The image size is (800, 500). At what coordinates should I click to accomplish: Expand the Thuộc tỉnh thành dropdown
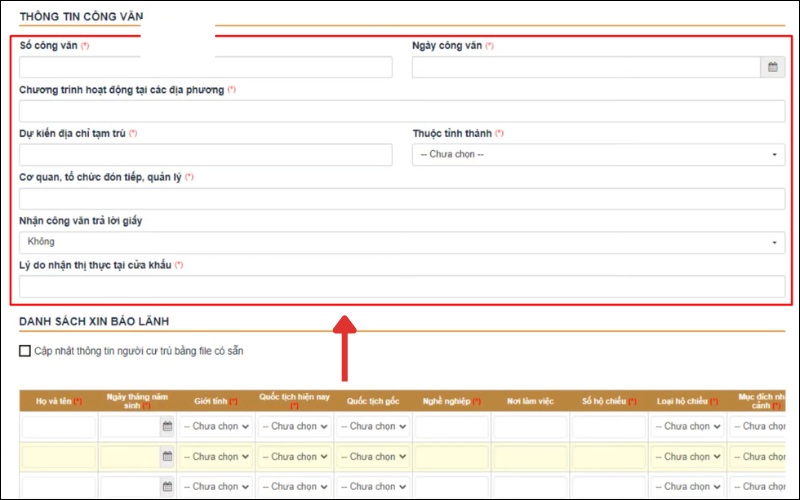tap(598, 155)
